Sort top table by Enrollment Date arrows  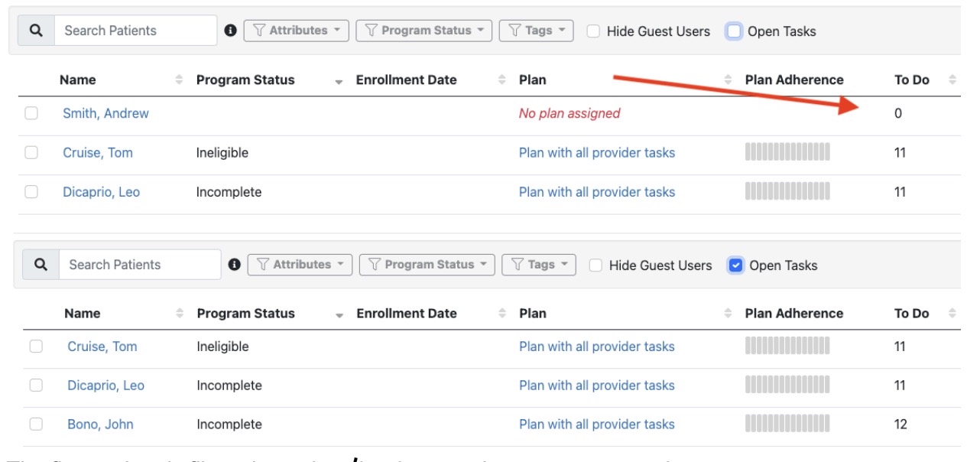click(502, 80)
